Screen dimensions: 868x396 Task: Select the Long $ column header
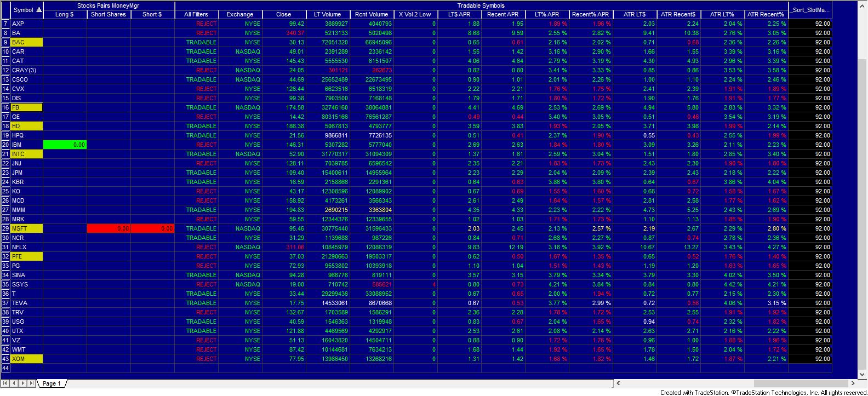pos(65,14)
